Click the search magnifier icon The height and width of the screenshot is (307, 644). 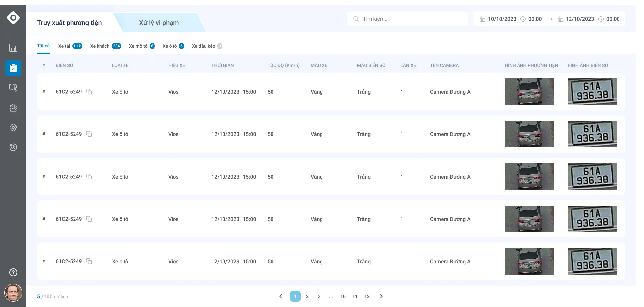(x=356, y=19)
